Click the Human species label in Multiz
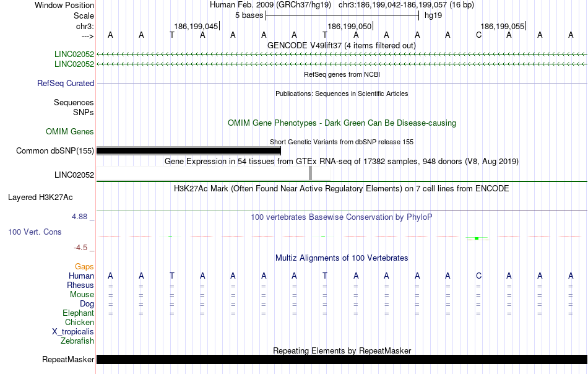 pos(81,276)
